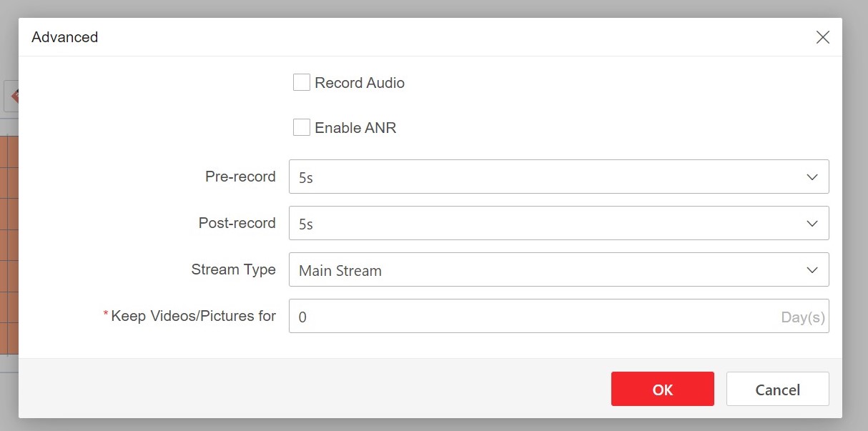
Task: Toggle Record Audio by clicking its label
Action: tap(358, 82)
